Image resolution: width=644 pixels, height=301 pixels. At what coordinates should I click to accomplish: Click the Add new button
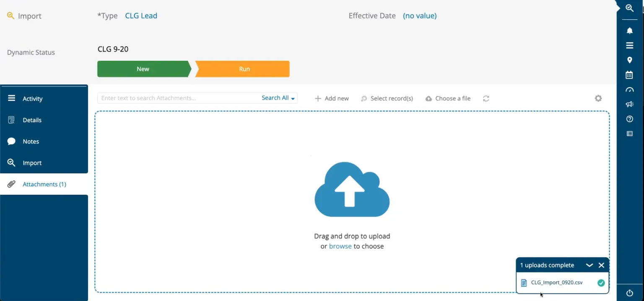pos(332,98)
